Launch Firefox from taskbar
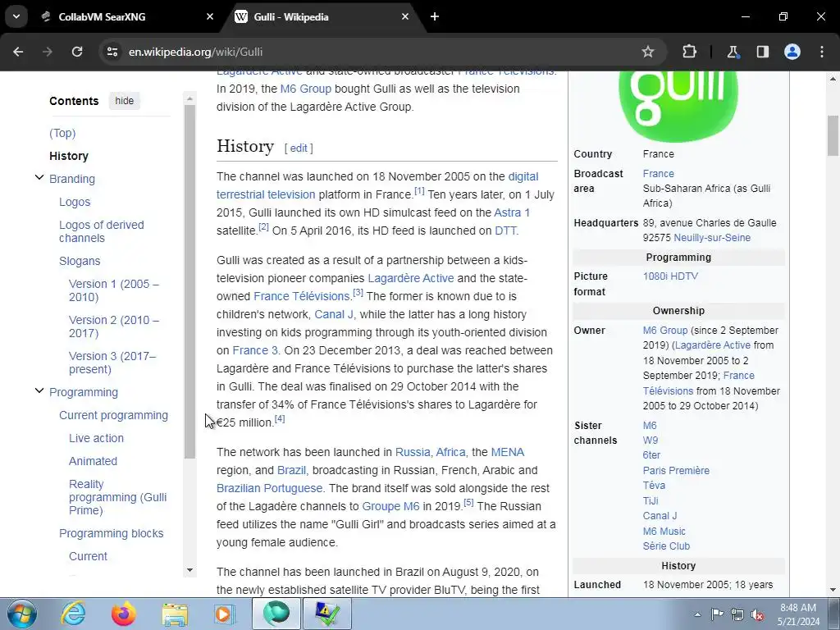 pos(124,614)
